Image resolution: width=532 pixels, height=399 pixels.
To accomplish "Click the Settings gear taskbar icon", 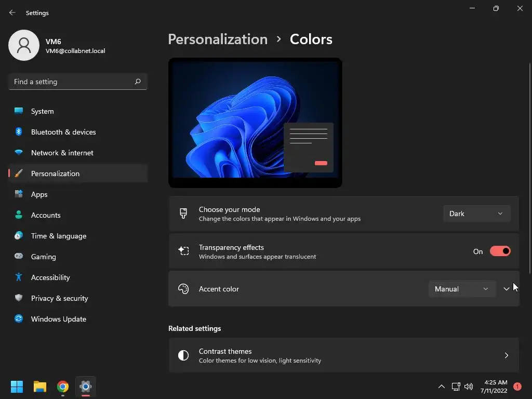I will tap(86, 387).
